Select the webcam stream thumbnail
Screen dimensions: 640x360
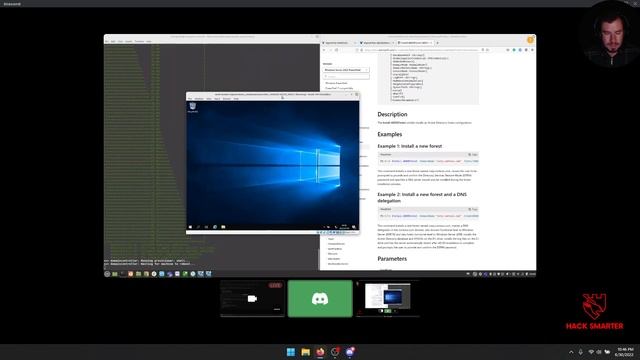coord(252,298)
